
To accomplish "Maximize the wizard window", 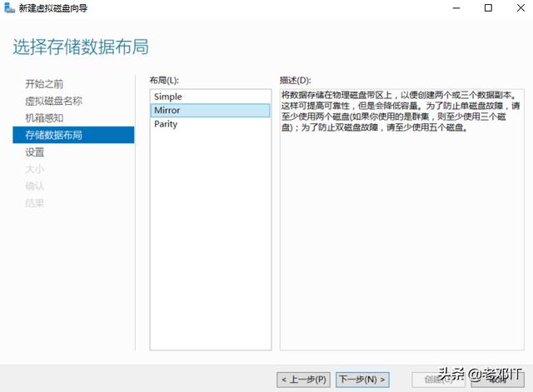I will (x=488, y=7).
